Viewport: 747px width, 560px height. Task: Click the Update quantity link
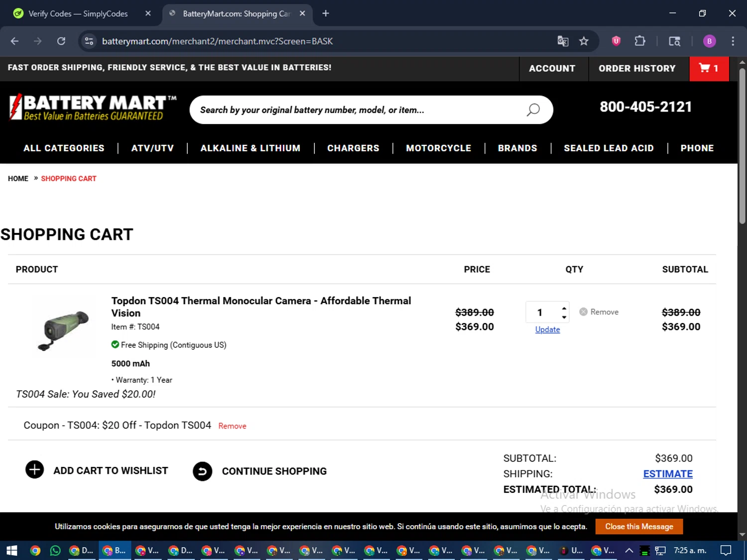click(547, 330)
